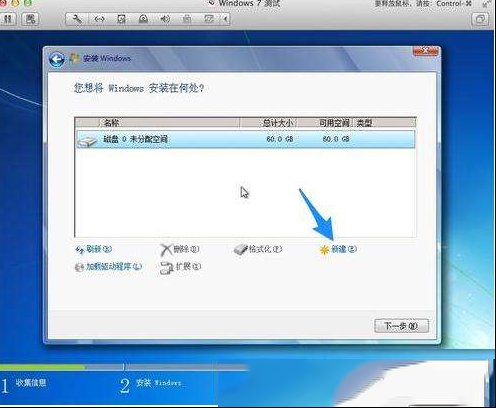The height and width of the screenshot is (408, 496).
Task: Click the network adapter arrows icon
Action: click(99, 19)
